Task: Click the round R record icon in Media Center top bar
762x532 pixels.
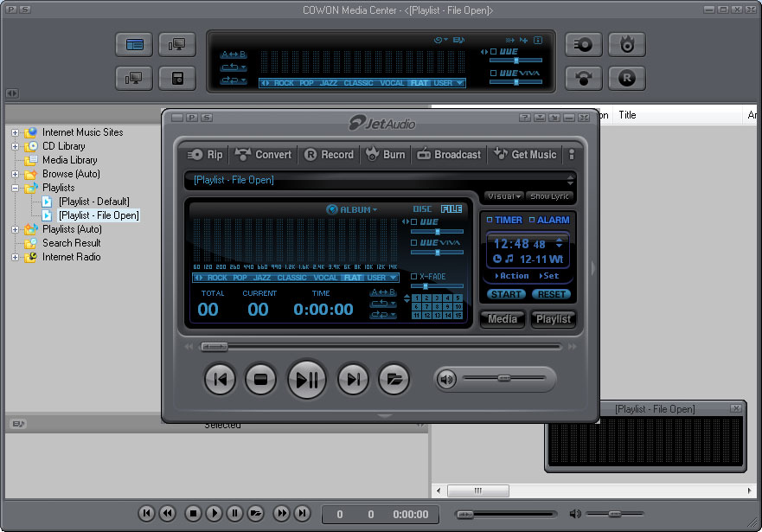Action: coord(627,78)
